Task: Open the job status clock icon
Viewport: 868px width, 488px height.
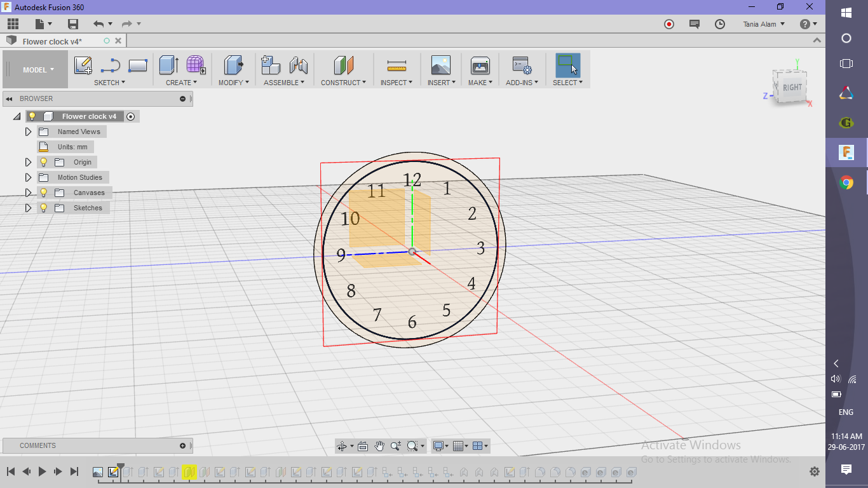Action: point(720,24)
